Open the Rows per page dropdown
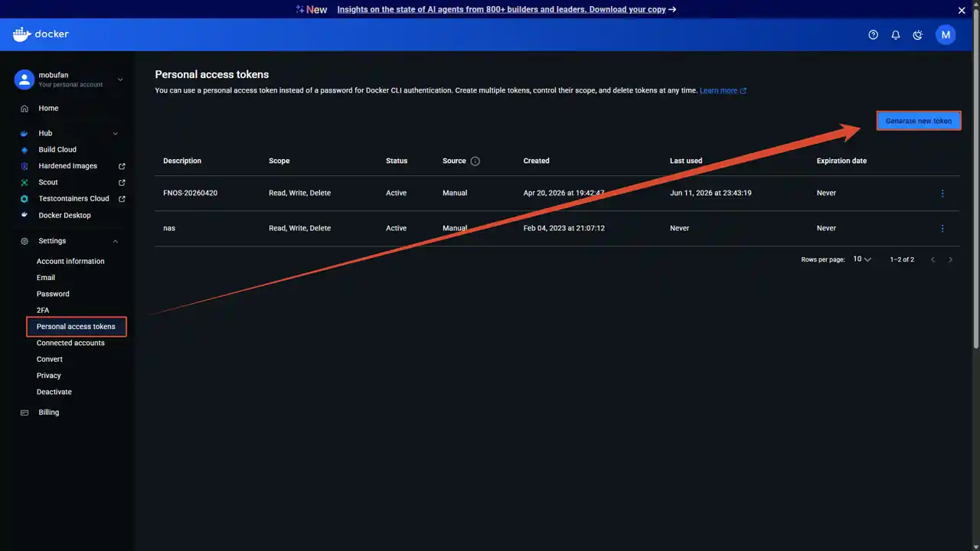 862,259
